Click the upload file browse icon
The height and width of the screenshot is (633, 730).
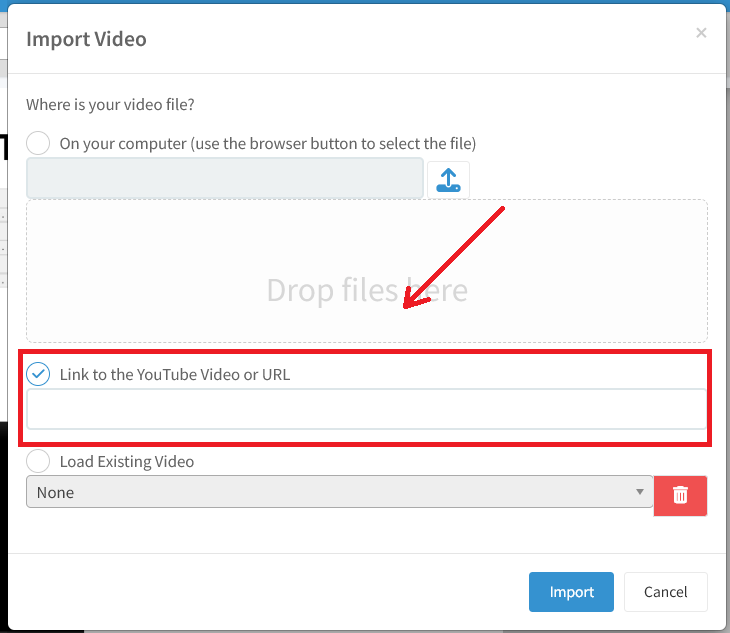pos(449,179)
